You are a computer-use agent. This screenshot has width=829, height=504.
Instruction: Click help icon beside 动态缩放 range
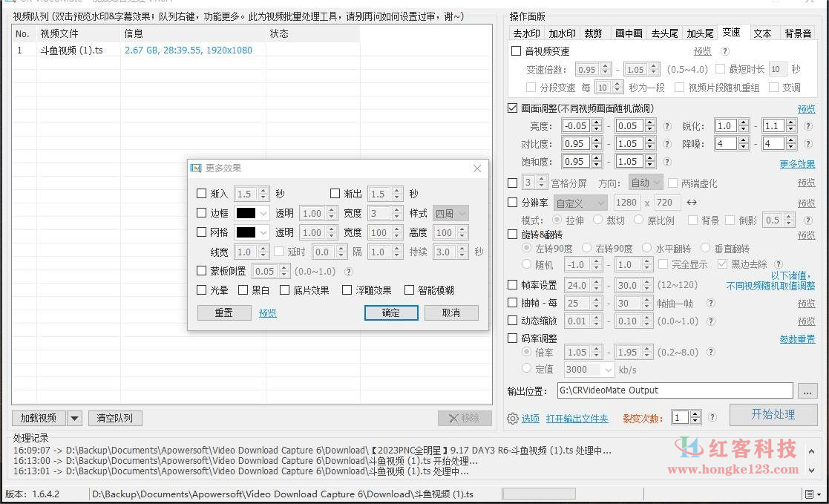(x=710, y=321)
